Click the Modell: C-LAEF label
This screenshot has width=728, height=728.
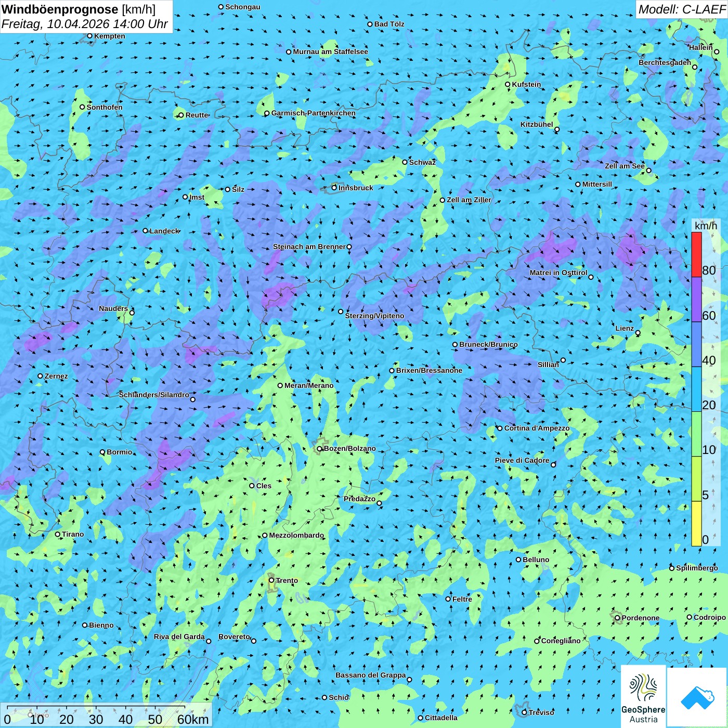click(x=682, y=9)
